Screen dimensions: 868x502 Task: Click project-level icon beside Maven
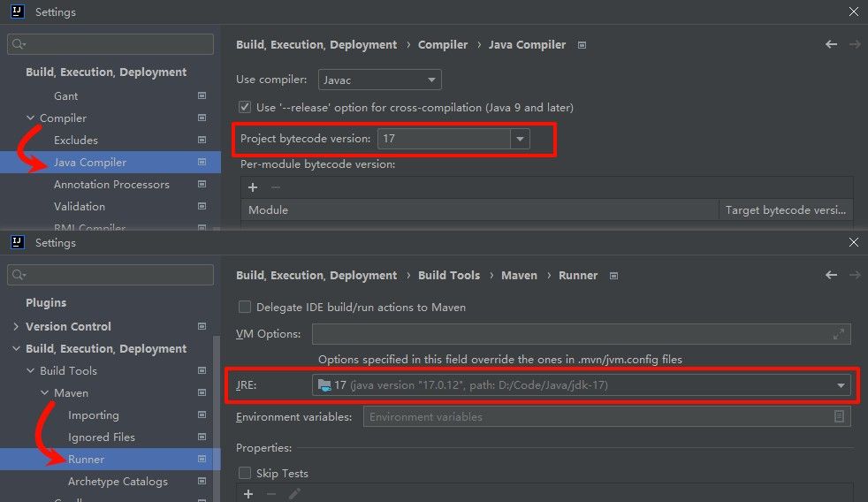tap(202, 393)
